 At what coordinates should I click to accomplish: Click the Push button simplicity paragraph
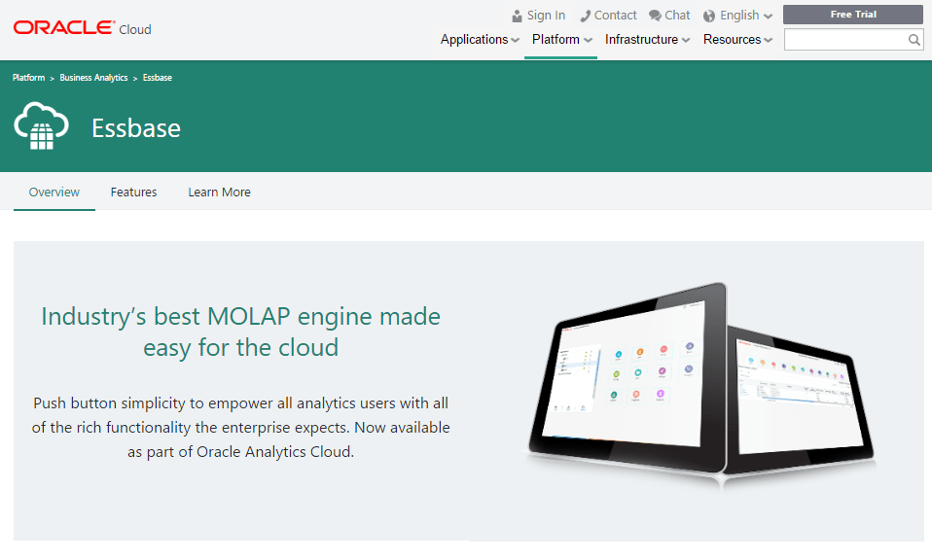click(240, 428)
